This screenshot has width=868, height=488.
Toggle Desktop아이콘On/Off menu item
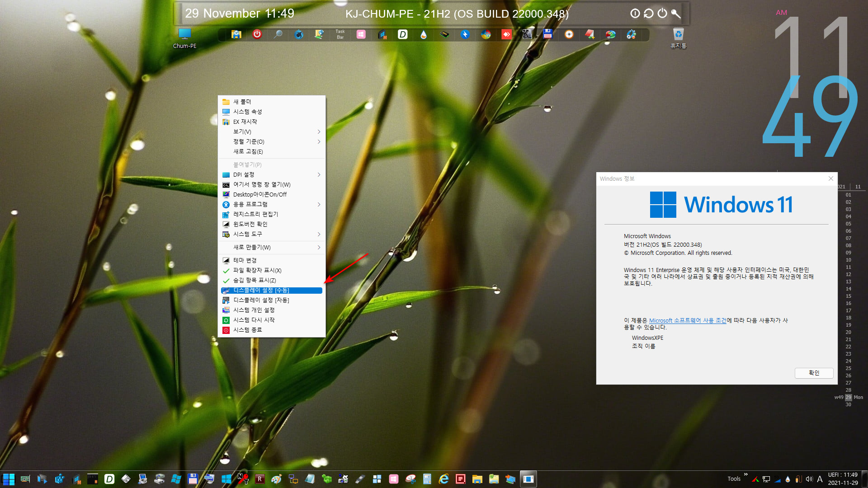[271, 194]
